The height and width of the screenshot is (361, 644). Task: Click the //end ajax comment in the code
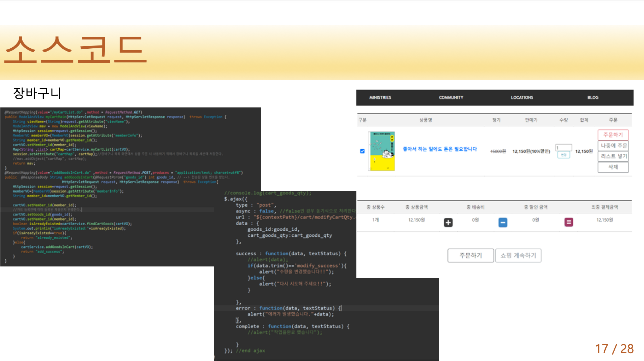pyautogui.click(x=250, y=351)
